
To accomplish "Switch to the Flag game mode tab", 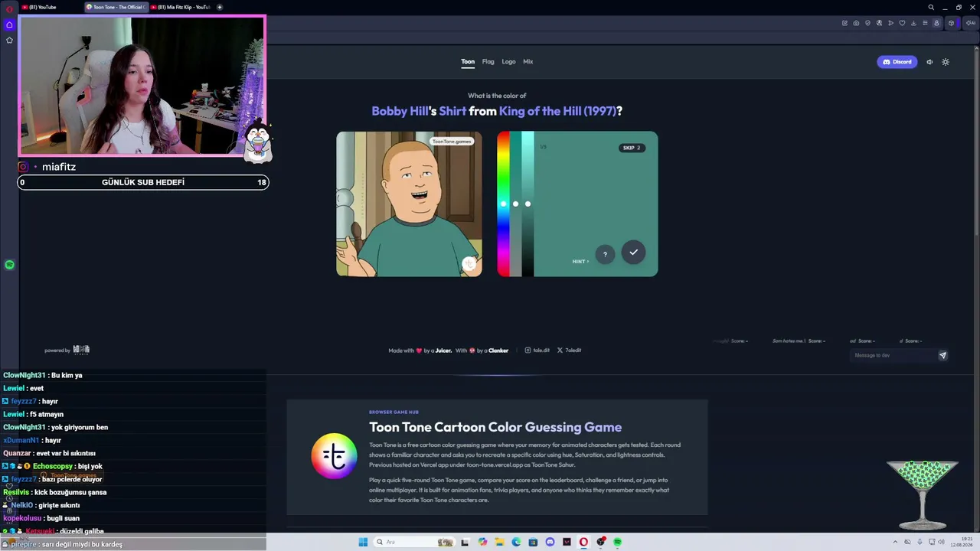I will pos(488,61).
